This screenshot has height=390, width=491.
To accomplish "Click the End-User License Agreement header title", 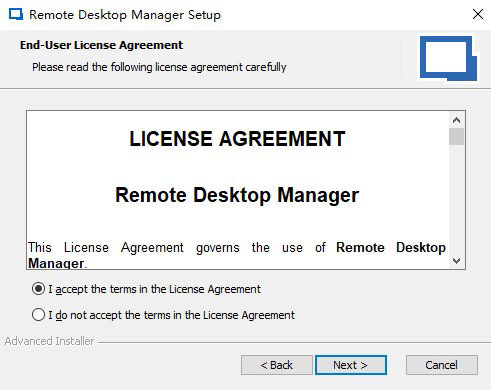I will (101, 45).
